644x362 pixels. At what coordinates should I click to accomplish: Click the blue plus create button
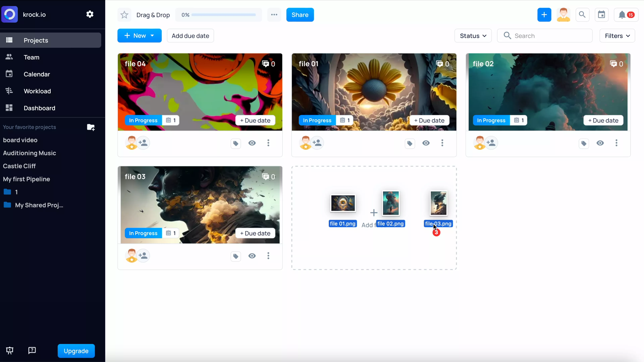[544, 15]
